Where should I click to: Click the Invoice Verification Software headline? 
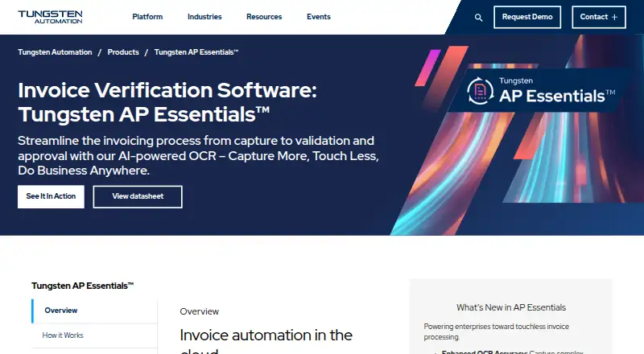point(167,102)
